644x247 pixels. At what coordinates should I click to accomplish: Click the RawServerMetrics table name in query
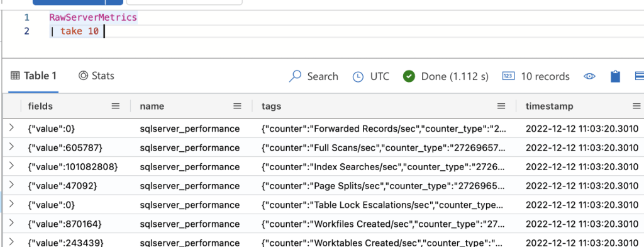93,18
